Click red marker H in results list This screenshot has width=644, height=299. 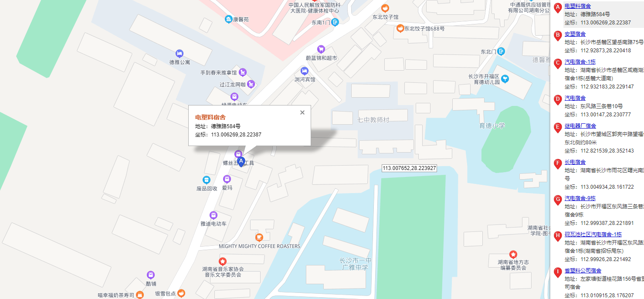[x=557, y=236]
